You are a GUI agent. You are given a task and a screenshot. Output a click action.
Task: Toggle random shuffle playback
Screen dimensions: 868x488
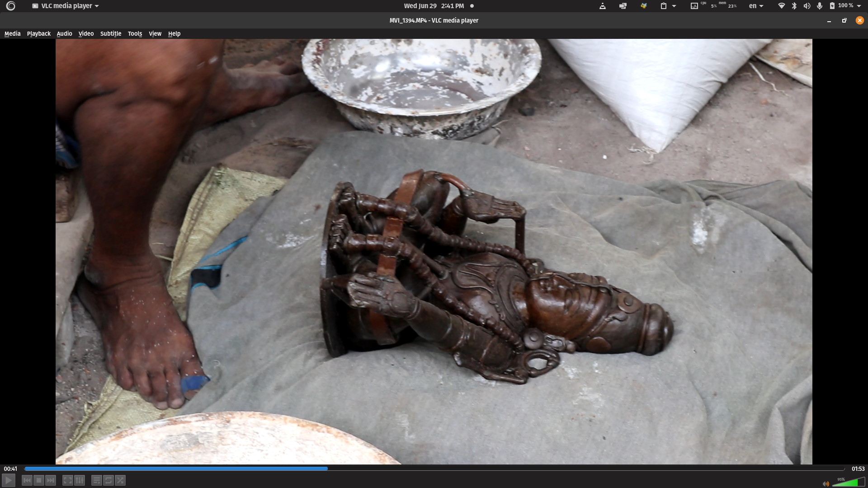click(120, 480)
